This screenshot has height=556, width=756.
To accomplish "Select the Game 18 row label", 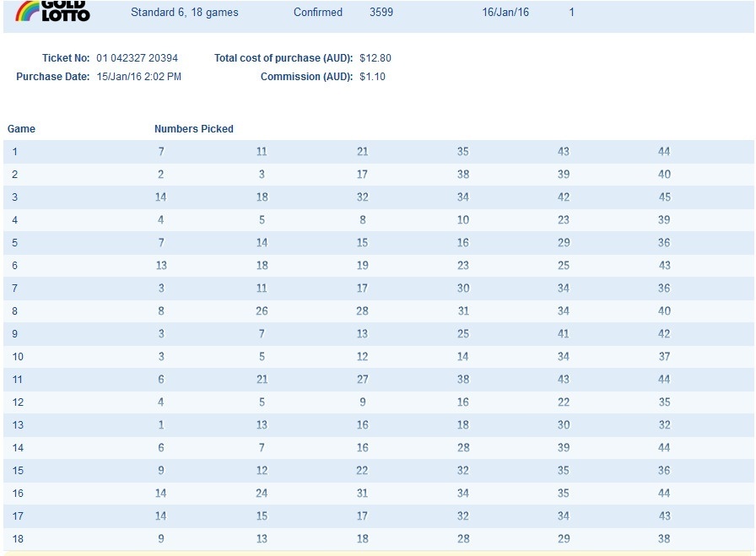I will [x=17, y=539].
